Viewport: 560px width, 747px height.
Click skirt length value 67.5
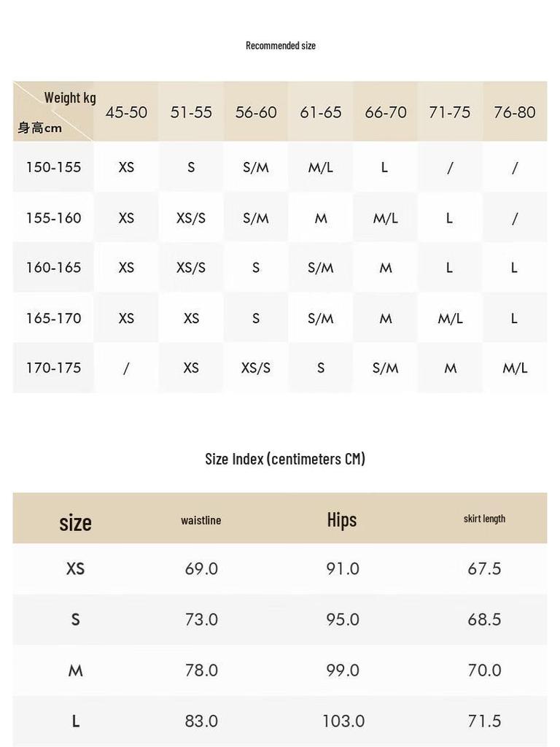click(484, 568)
